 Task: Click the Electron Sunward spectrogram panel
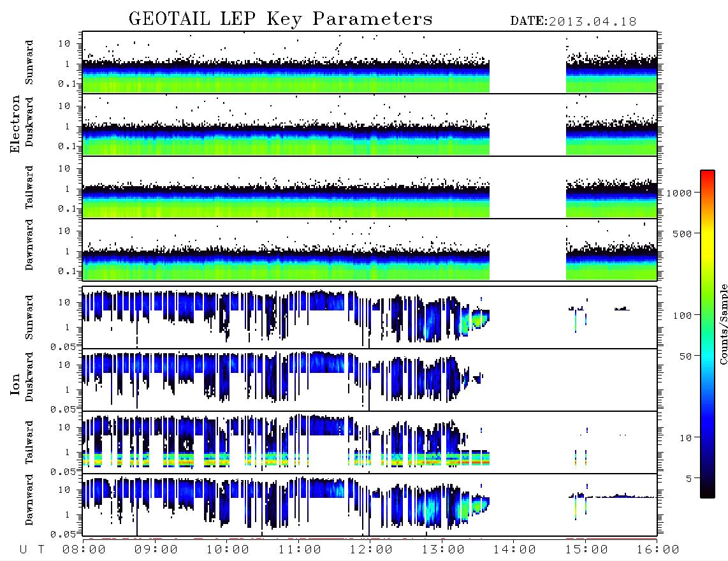[x=370, y=62]
